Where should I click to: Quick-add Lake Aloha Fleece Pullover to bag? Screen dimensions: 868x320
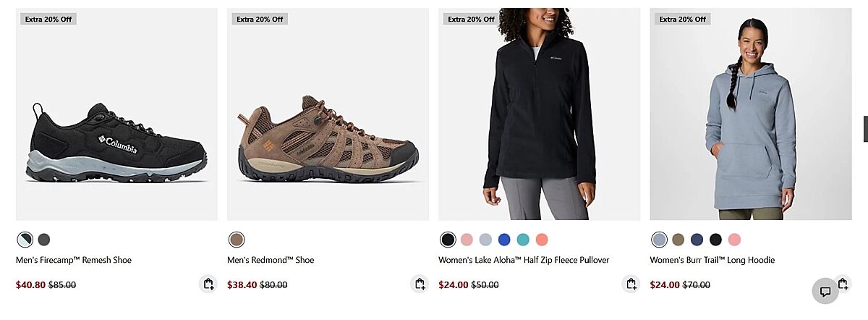[x=631, y=284]
